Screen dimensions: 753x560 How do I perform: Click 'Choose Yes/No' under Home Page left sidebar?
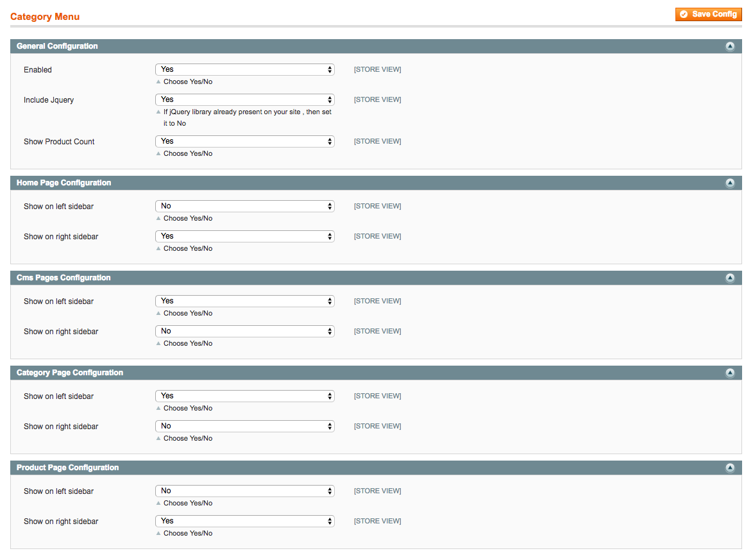(188, 219)
